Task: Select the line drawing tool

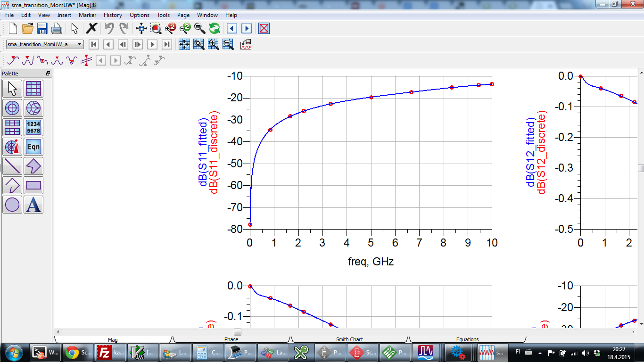Action: coord(12,166)
